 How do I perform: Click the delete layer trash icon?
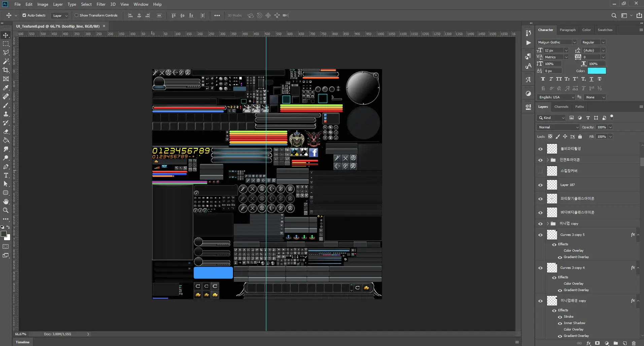(x=634, y=343)
